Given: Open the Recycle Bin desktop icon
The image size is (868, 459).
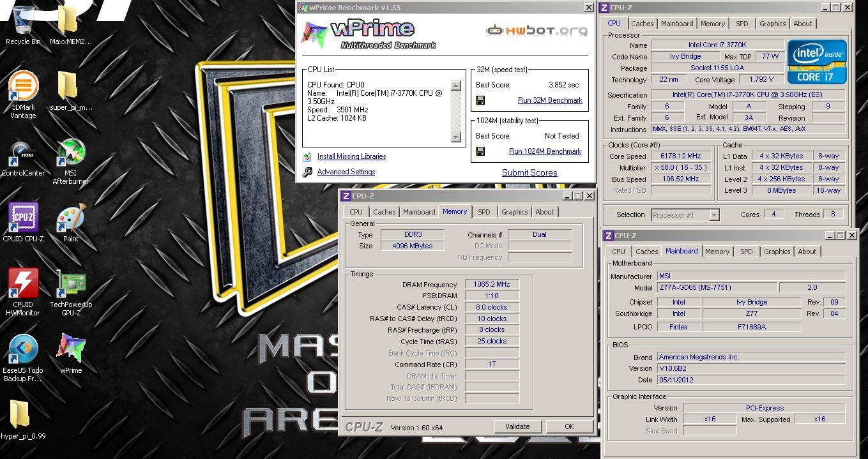Looking at the screenshot, I should pyautogui.click(x=23, y=26).
